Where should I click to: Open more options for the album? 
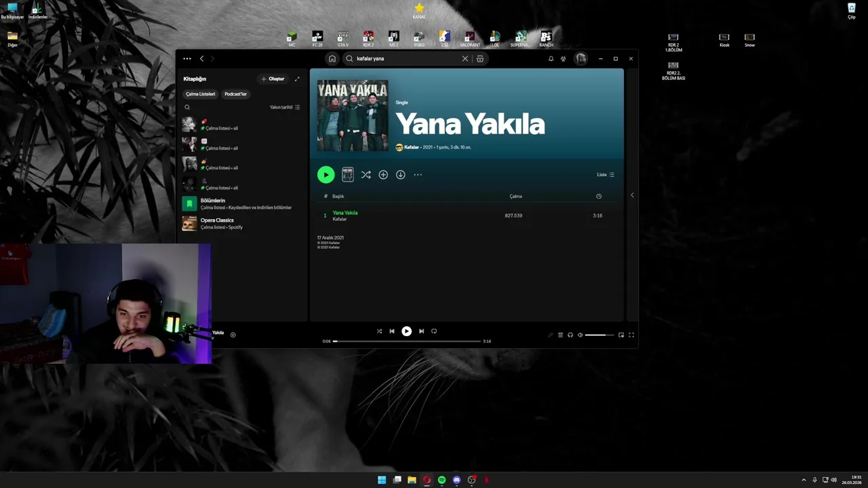click(418, 175)
